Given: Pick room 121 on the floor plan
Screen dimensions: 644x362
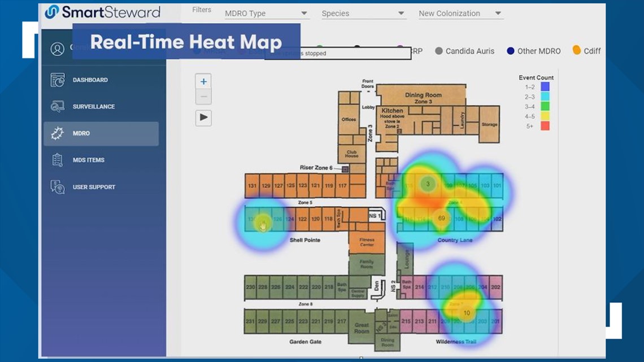Looking at the screenshot, I should point(315,185).
